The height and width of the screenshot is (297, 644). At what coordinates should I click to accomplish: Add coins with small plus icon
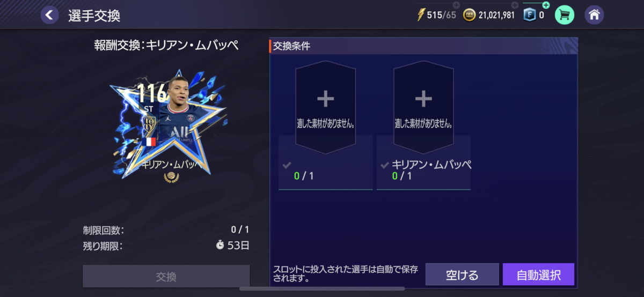point(515,5)
